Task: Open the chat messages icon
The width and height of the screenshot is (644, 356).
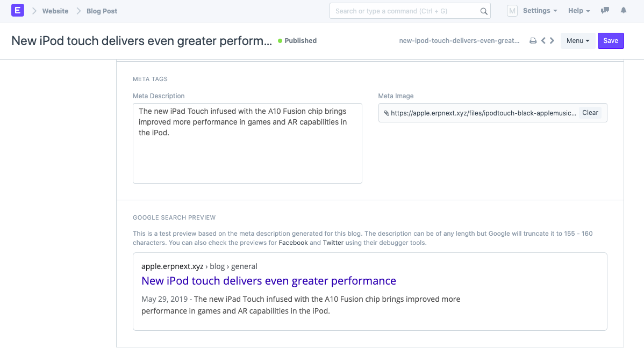Action: (x=605, y=10)
